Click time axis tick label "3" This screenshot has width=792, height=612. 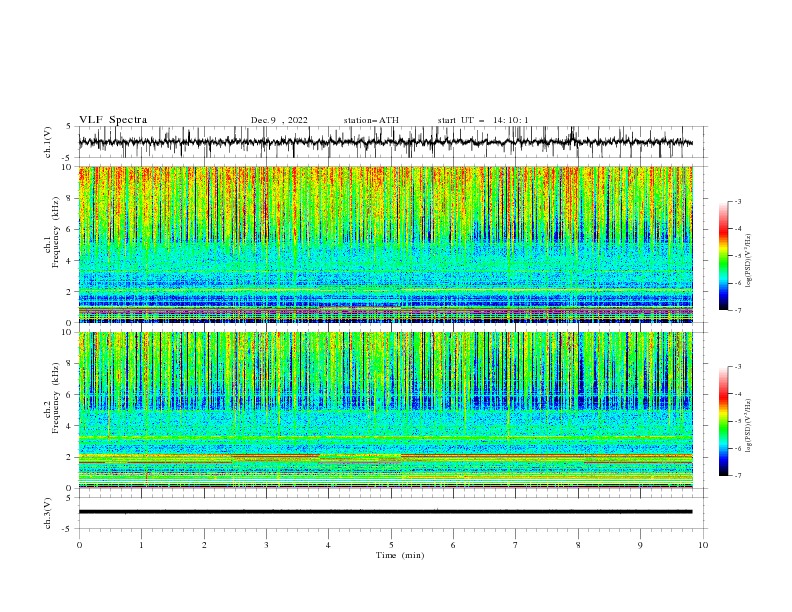[266, 545]
